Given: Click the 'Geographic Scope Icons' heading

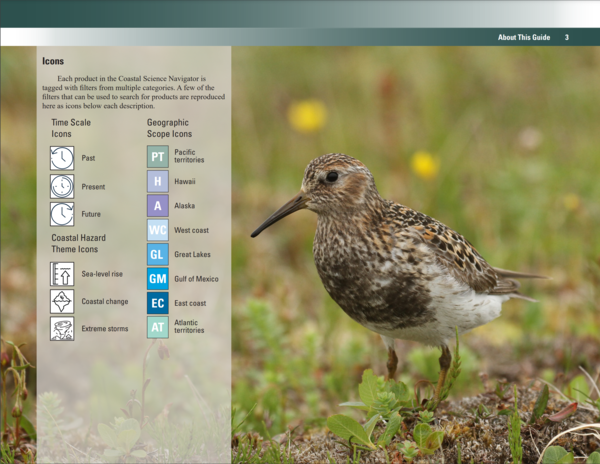Looking at the screenshot, I should 169,128.
